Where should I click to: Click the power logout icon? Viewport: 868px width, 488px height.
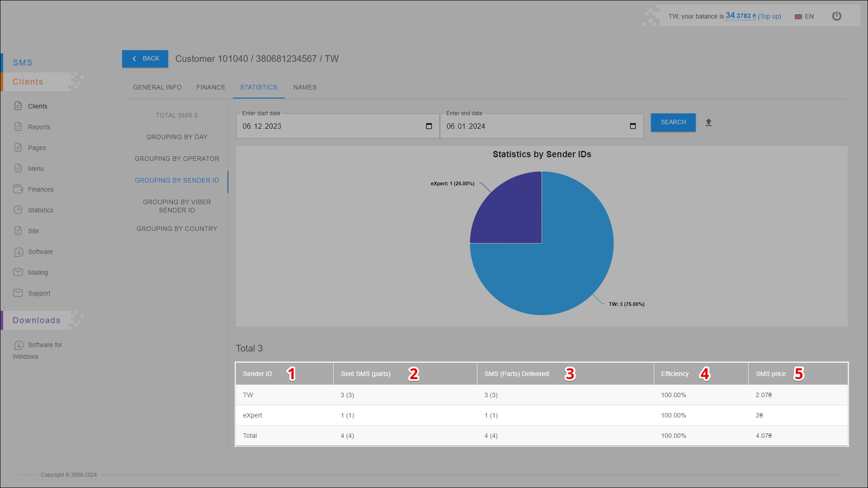point(836,16)
